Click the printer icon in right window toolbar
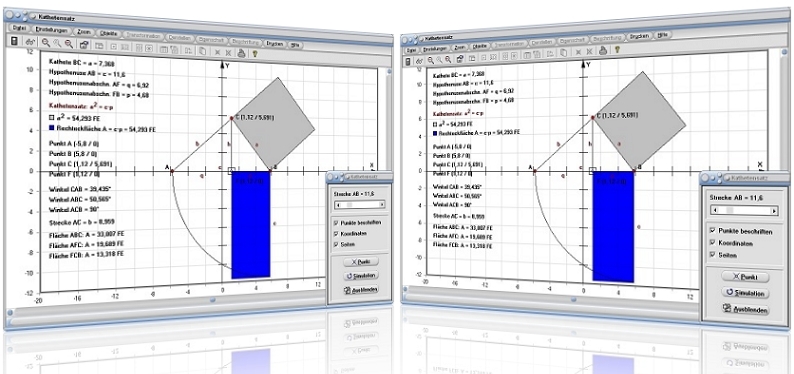794x374 pixels. [603, 50]
